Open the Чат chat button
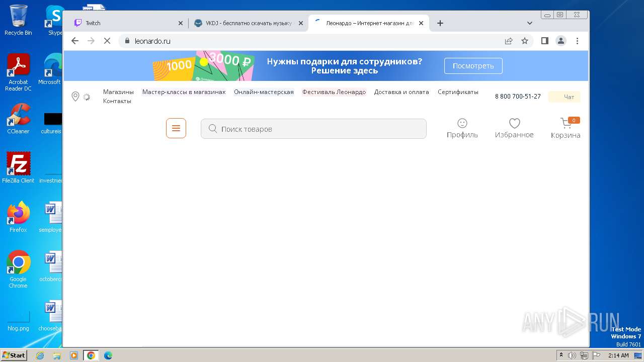This screenshot has height=362, width=644. [564, 97]
